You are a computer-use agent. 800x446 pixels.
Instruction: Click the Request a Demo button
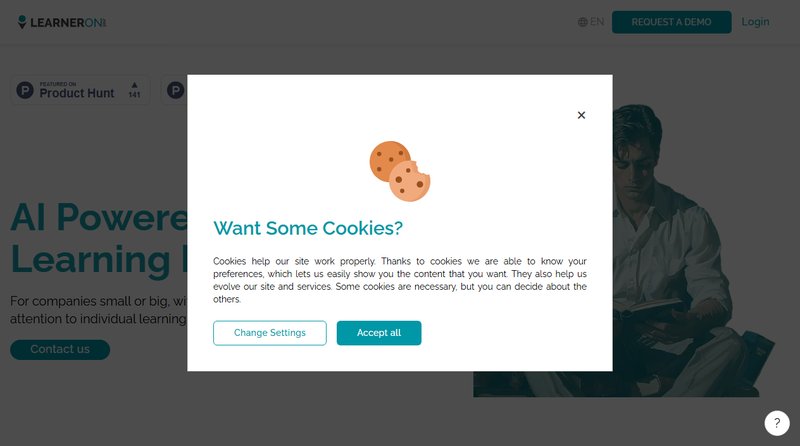click(671, 22)
